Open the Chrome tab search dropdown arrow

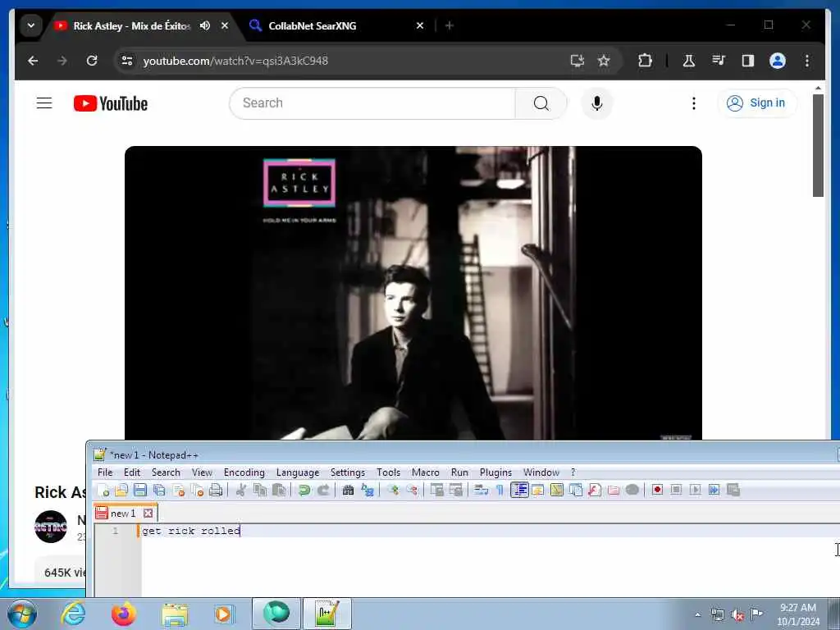coord(31,25)
